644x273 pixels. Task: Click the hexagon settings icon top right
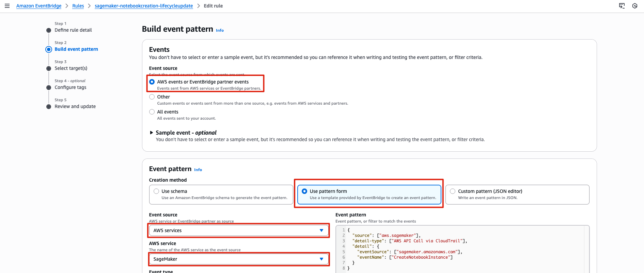pos(635,6)
